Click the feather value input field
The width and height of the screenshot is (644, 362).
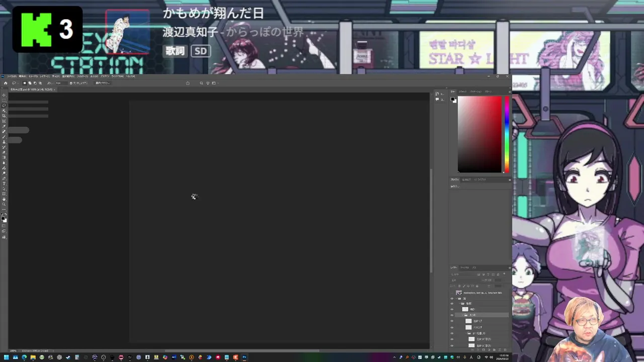(x=61, y=83)
